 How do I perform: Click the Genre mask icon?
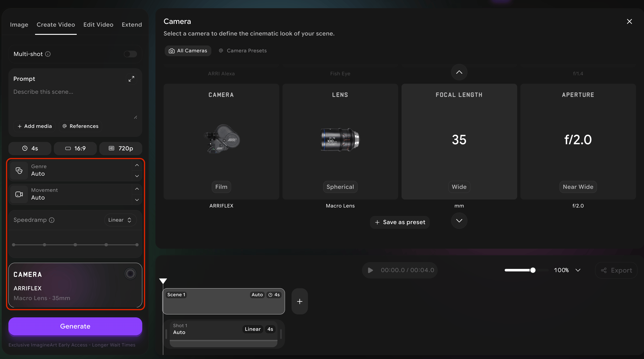coord(19,170)
